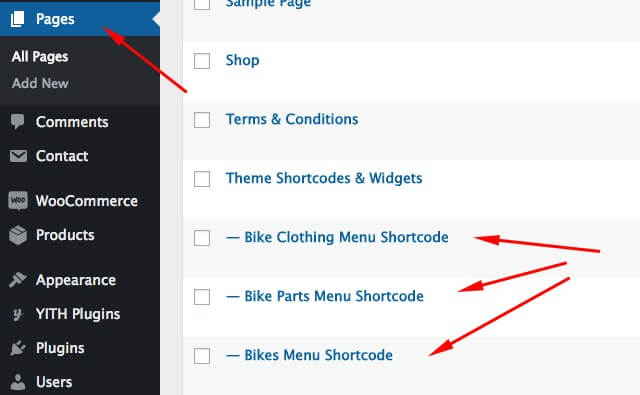
Task: Select the Terms & Conditions checkbox
Action: point(202,120)
